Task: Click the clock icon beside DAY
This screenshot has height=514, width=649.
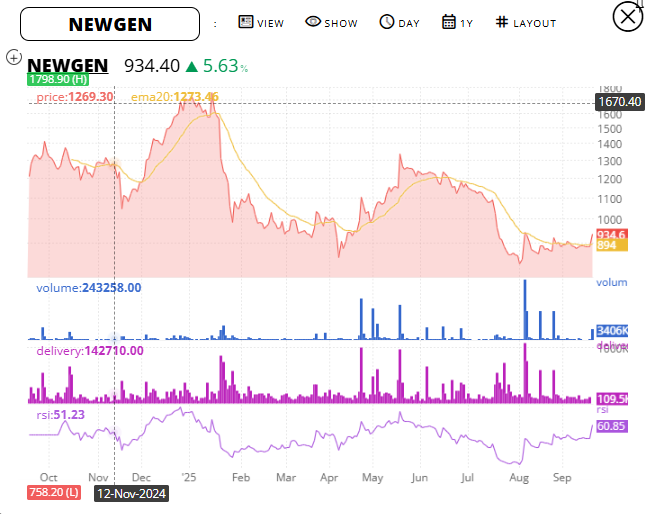Action: pyautogui.click(x=387, y=22)
